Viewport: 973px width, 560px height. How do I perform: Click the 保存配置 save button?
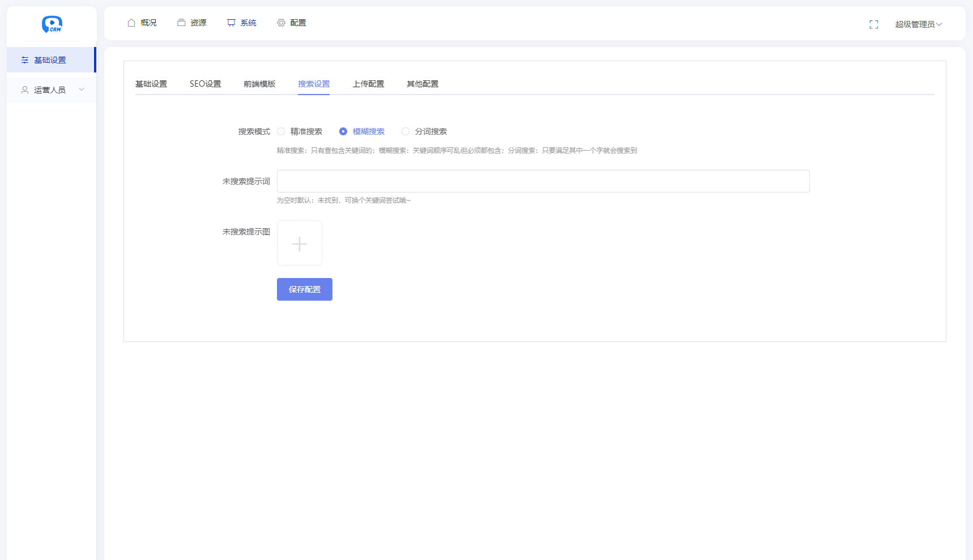coord(304,289)
